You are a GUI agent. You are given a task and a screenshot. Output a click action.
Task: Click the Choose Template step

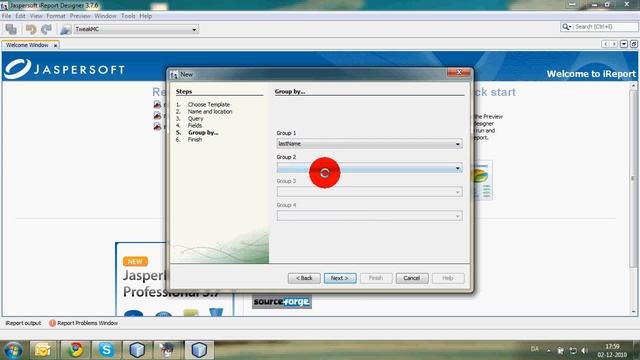click(x=209, y=104)
